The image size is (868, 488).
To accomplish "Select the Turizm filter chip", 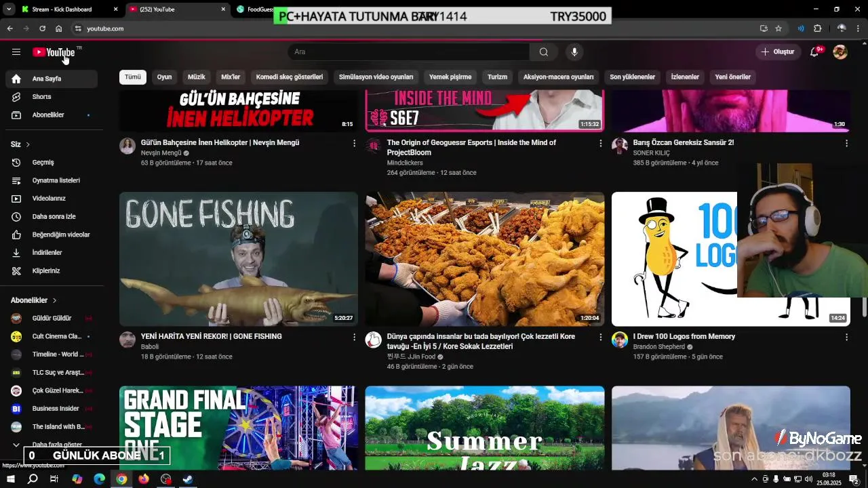I will pyautogui.click(x=497, y=77).
